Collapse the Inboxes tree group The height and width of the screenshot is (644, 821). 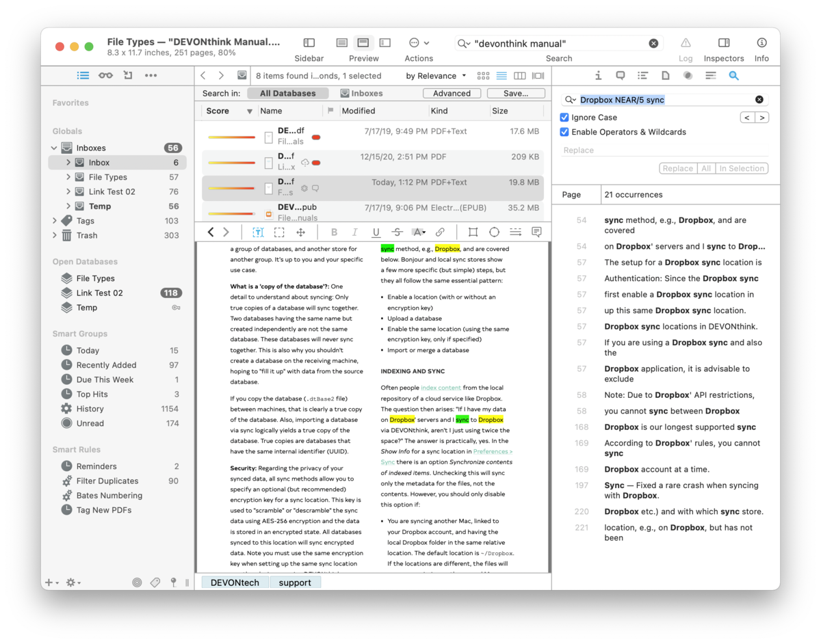54,148
